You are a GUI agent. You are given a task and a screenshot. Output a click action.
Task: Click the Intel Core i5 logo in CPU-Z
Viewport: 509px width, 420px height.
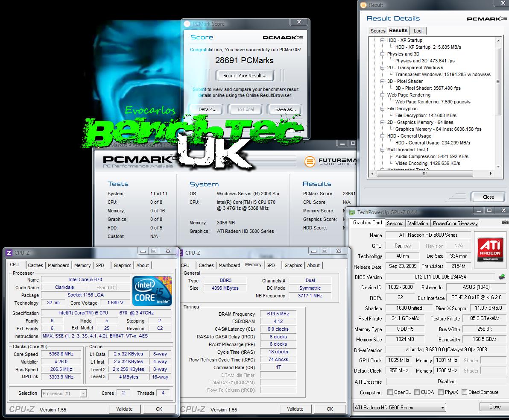click(152, 291)
